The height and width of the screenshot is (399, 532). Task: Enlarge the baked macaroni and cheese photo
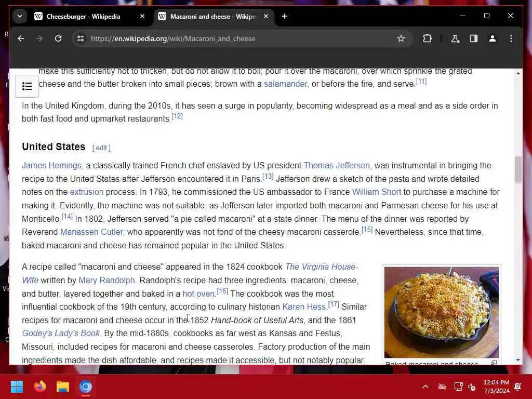tap(442, 312)
